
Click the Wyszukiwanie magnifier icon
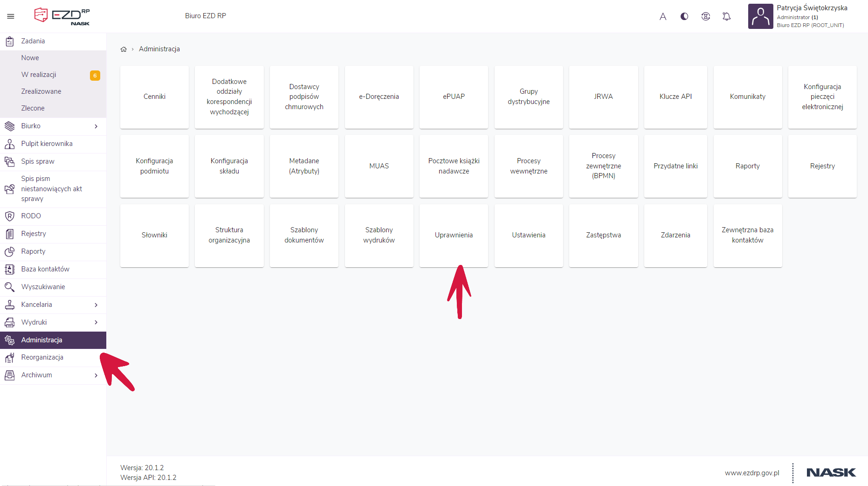[9, 287]
